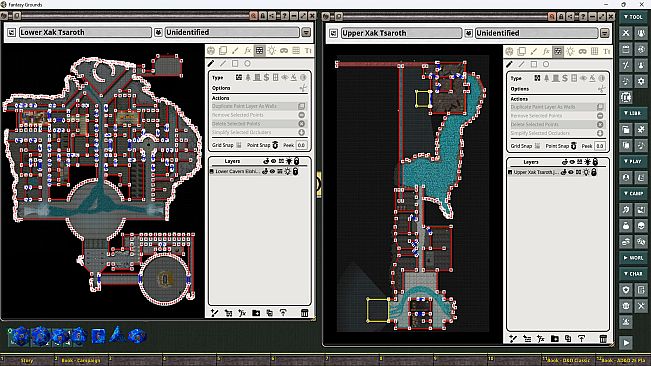The image size is (651, 366).
Task: Open the text tool in Upper Xak Tsaroth toolbar
Action: [x=607, y=51]
